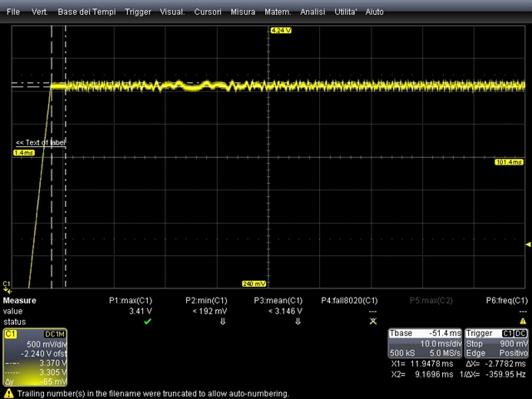The height and width of the screenshot is (399, 532).
Task: Select the P3:mean(C1) measurement column
Action: coord(278,301)
